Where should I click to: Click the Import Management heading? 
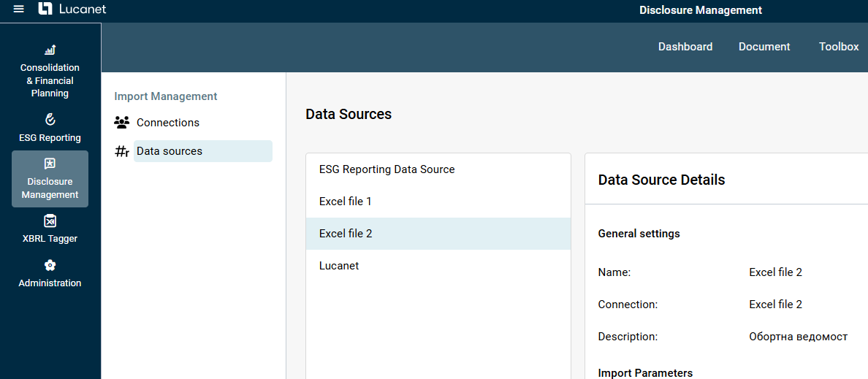166,96
